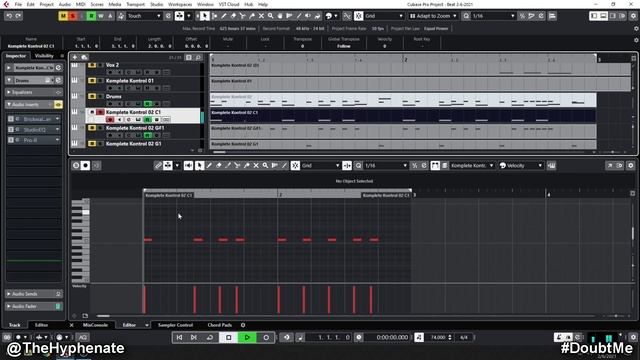Open the Grid dropdown in Key Editor toolbar
640x360 pixels.
click(320, 165)
